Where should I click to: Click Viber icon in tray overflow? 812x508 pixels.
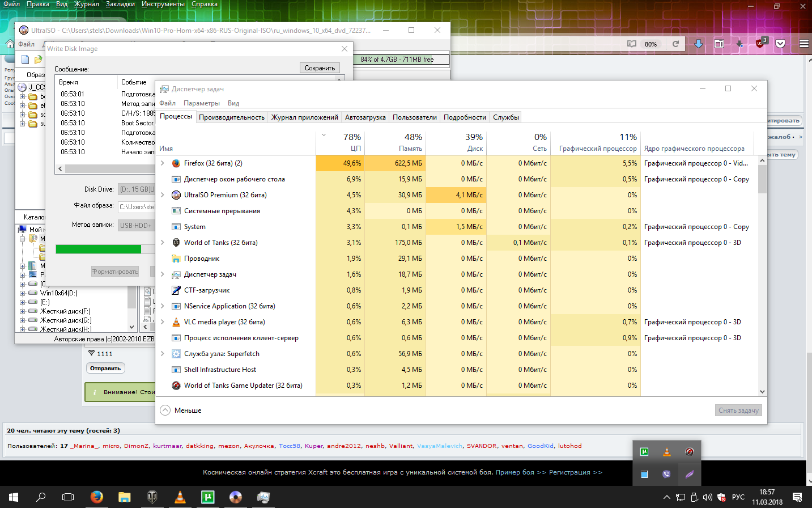tap(667, 474)
